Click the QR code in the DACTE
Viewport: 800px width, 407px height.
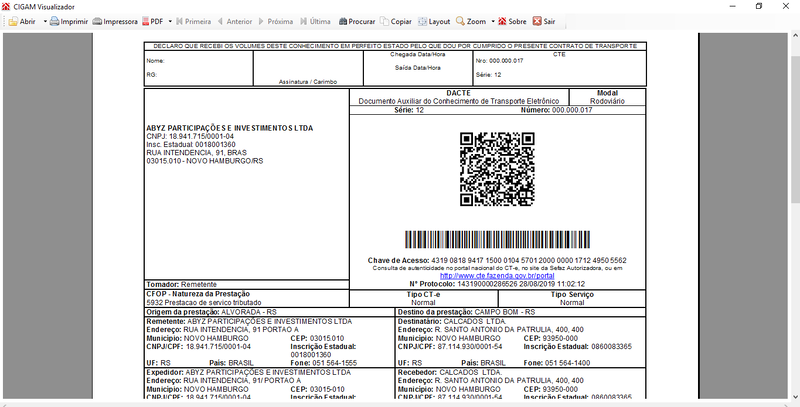(497, 169)
